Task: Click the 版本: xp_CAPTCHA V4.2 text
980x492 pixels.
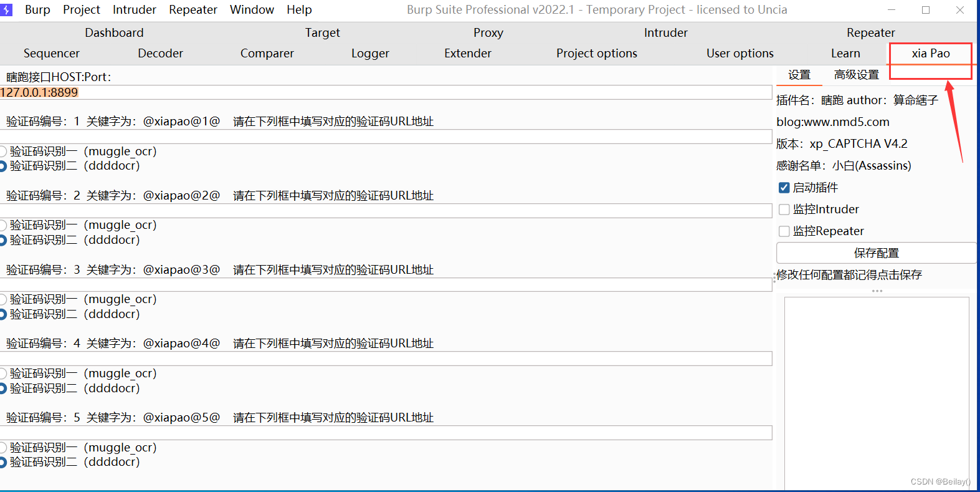Action: pyautogui.click(x=842, y=144)
